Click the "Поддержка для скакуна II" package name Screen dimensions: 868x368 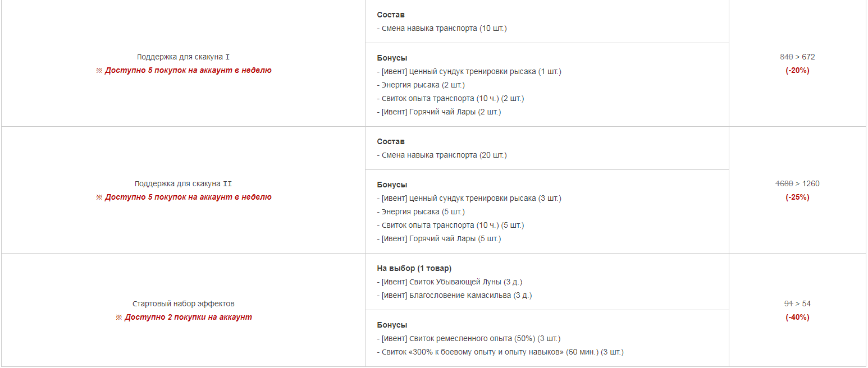(183, 184)
